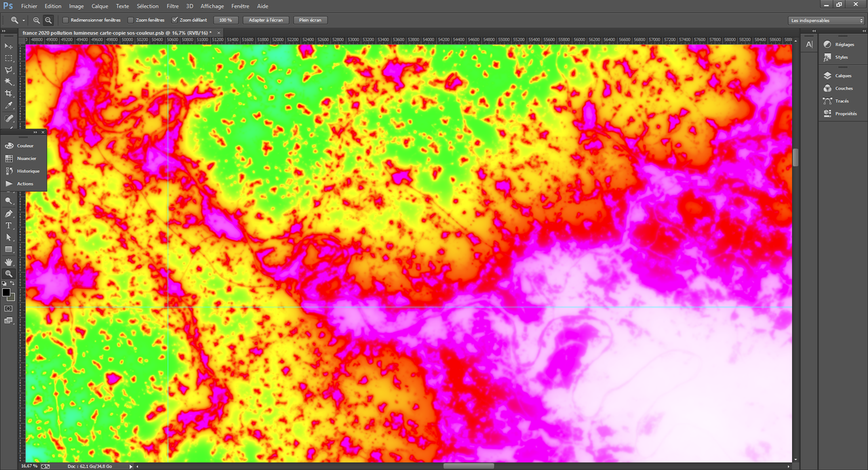Select the Eyedropper tool

(x=9, y=105)
